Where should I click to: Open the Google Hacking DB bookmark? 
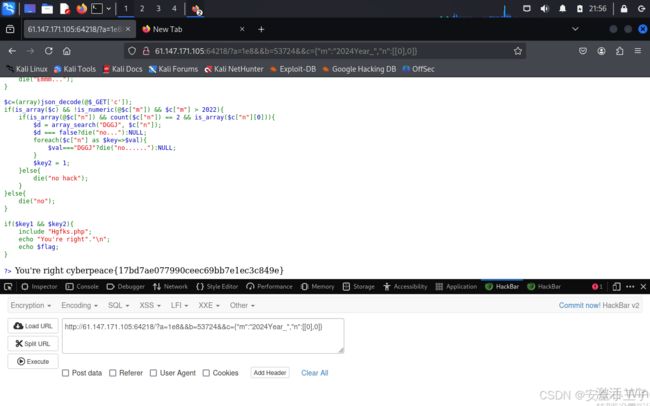click(x=359, y=69)
